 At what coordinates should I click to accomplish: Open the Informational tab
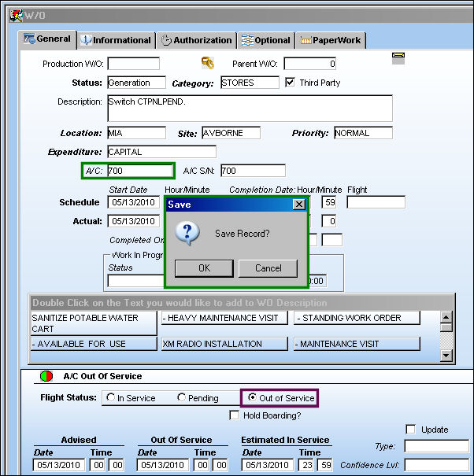click(116, 40)
